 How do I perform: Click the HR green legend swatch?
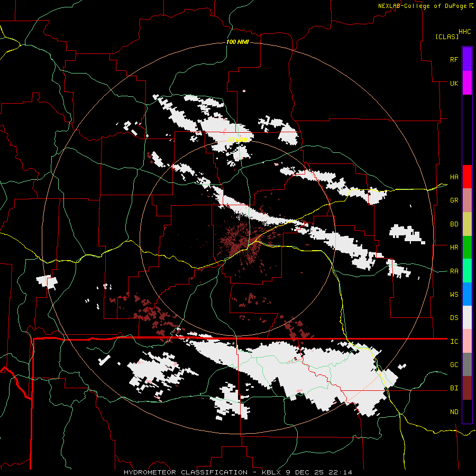(x=467, y=248)
